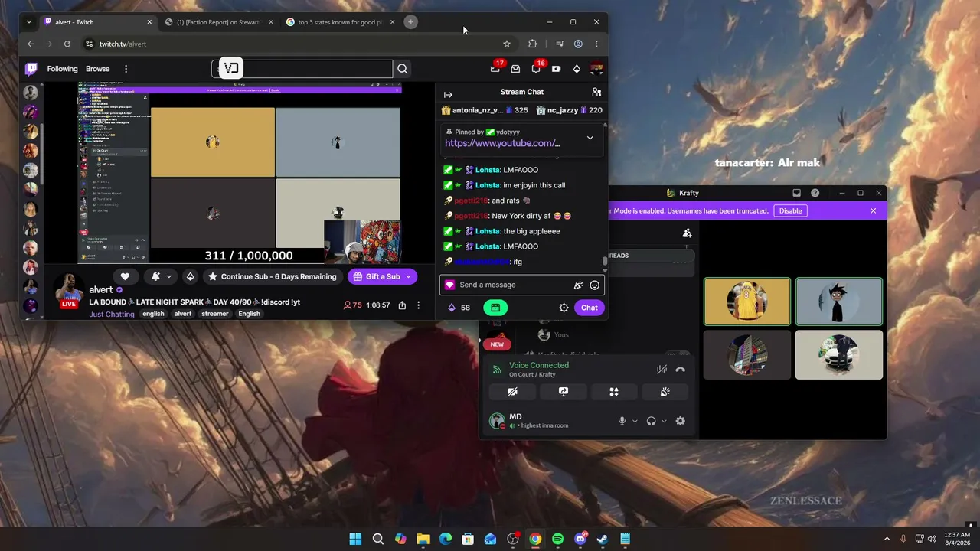Switch to top 5 states browser tab
This screenshot has width=980, height=551.
(341, 22)
